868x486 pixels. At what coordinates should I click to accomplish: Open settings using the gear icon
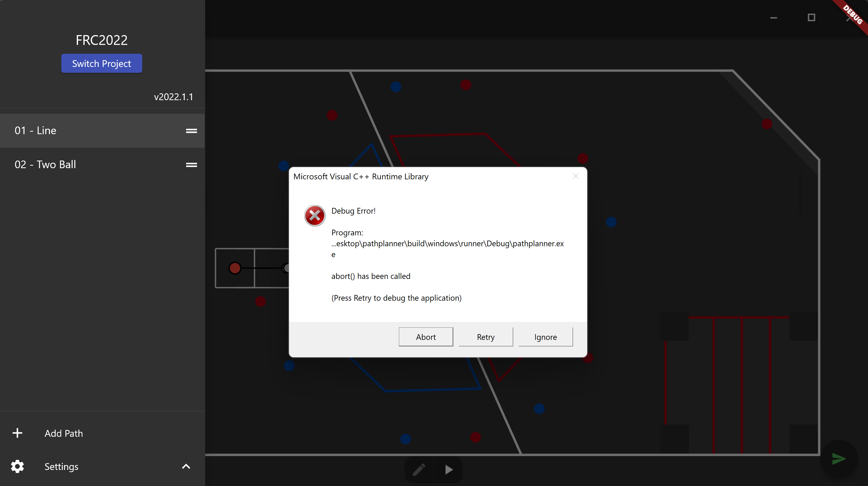point(17,466)
